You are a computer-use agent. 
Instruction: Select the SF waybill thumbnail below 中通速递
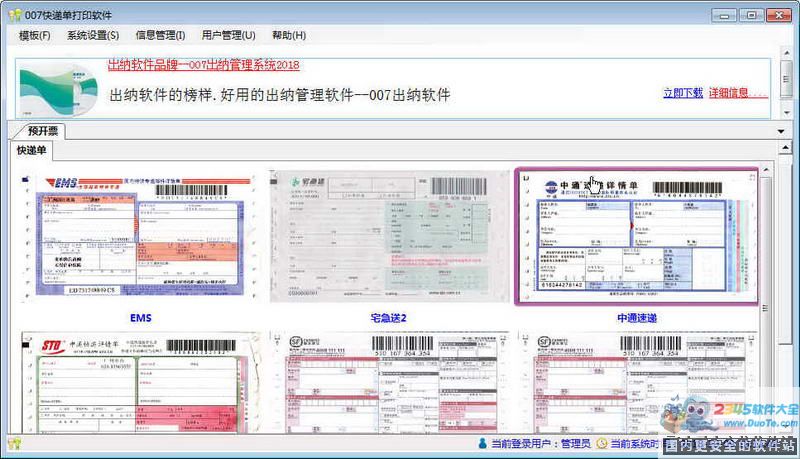tap(637, 383)
